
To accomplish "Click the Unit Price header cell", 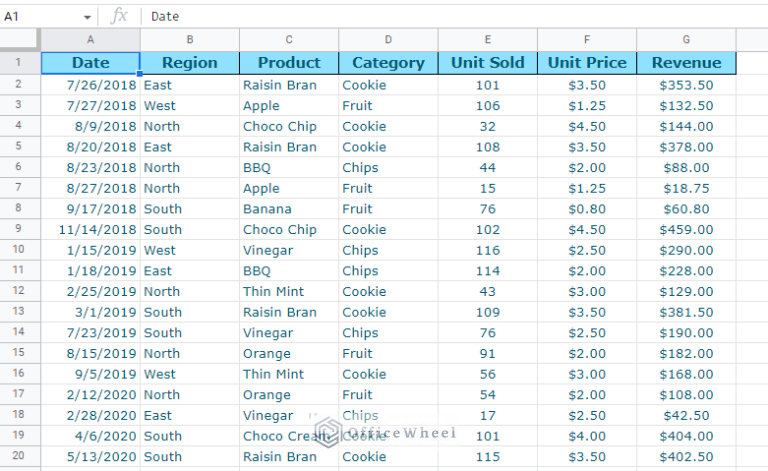I will coord(586,62).
